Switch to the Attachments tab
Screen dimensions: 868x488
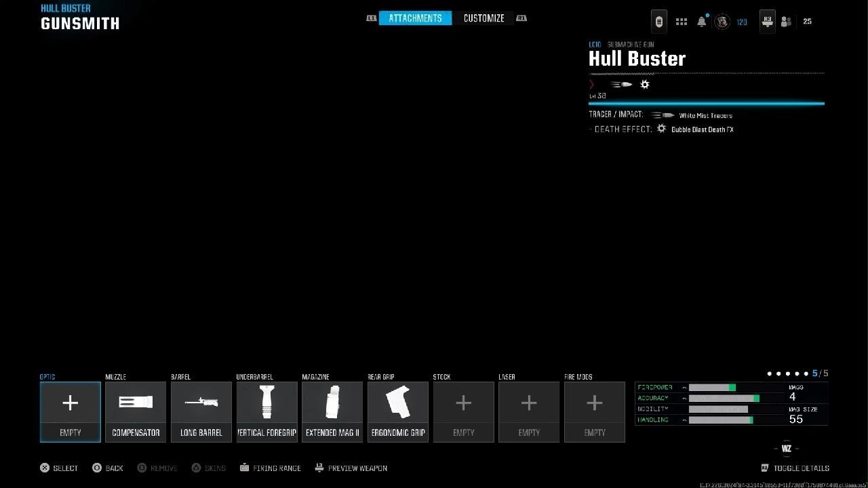tap(415, 18)
